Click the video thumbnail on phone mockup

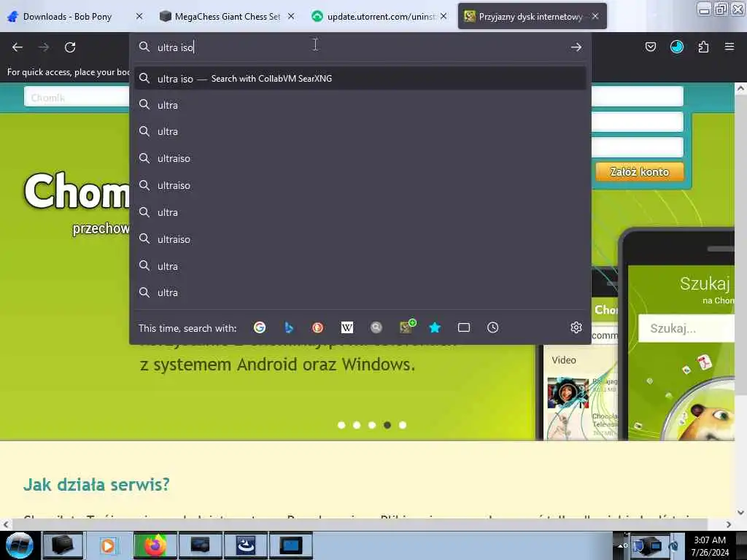tap(568, 393)
